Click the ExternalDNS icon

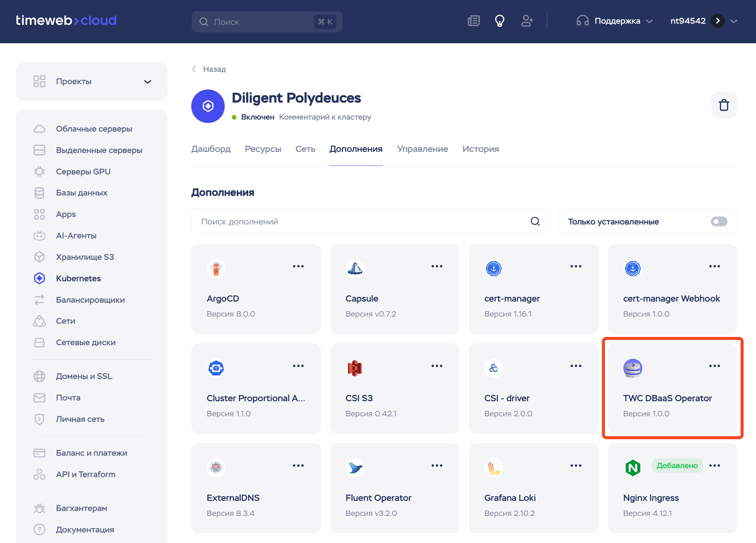click(x=216, y=468)
